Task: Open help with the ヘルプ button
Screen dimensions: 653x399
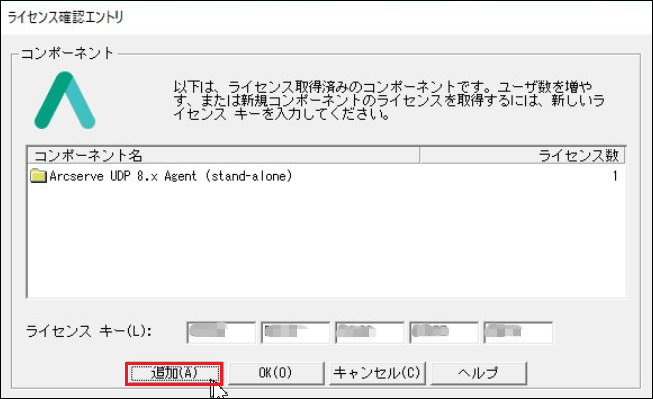Action: coord(478,373)
